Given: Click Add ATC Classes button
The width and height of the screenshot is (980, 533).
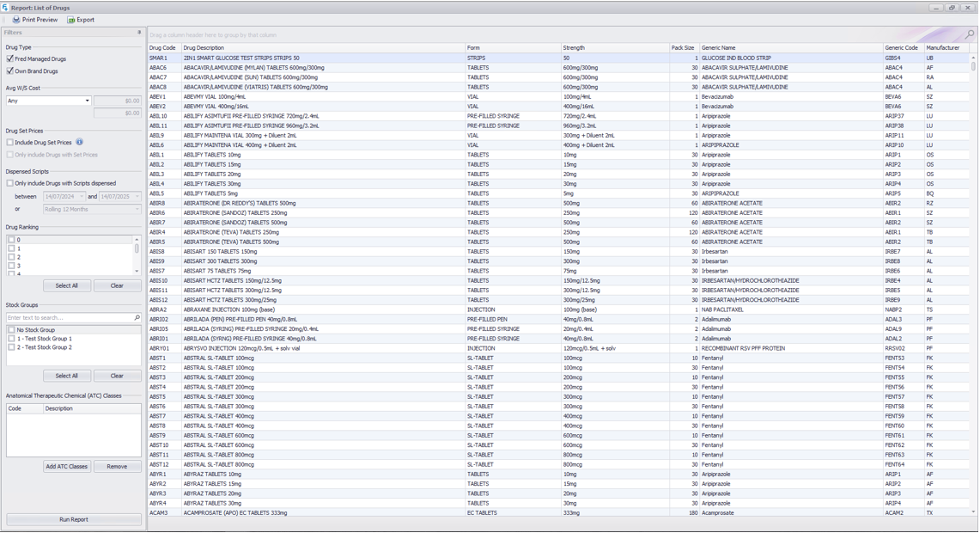Looking at the screenshot, I should point(67,467).
